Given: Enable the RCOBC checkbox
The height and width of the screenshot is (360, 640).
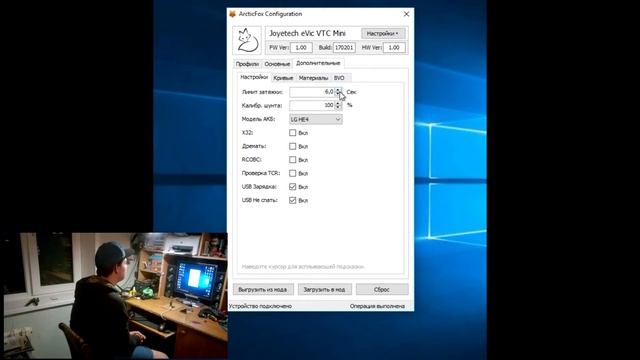Looking at the screenshot, I should point(292,160).
